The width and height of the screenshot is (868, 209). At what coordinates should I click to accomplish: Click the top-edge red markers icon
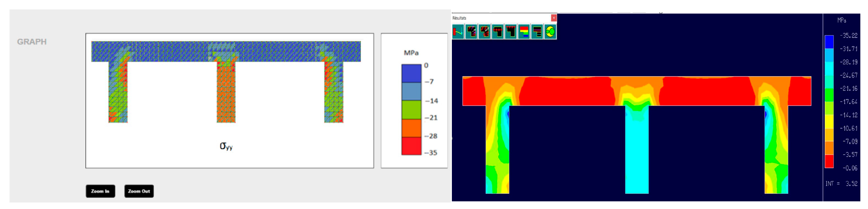click(510, 32)
